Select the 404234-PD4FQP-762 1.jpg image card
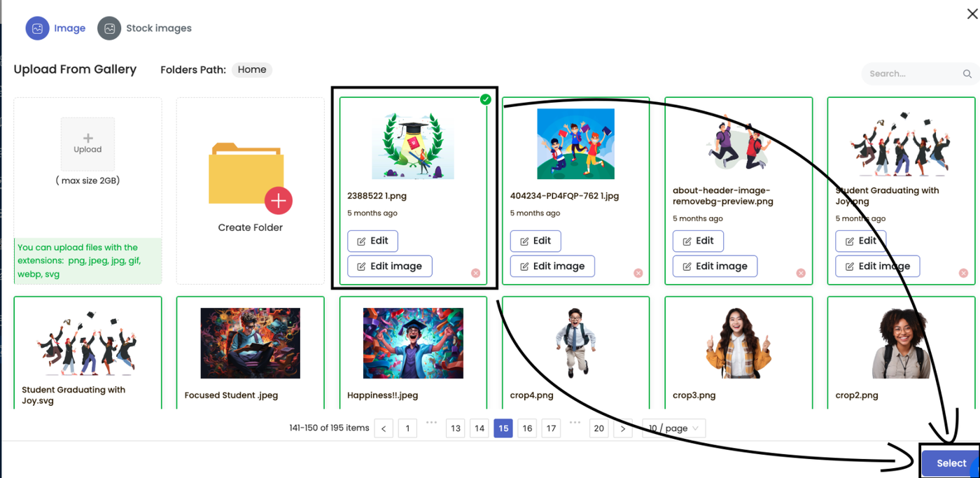The width and height of the screenshot is (980, 478). click(575, 191)
